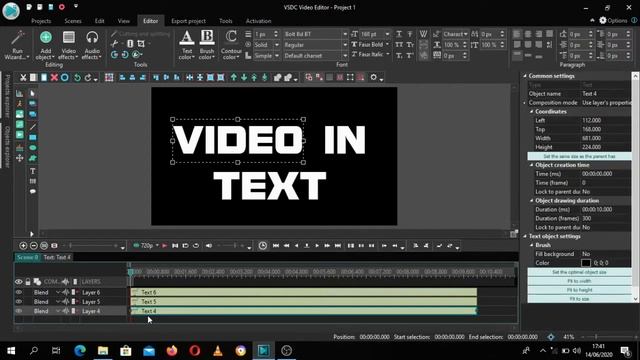Click Set the optimal object size button
Screen dimensions: 640x360
(579, 272)
